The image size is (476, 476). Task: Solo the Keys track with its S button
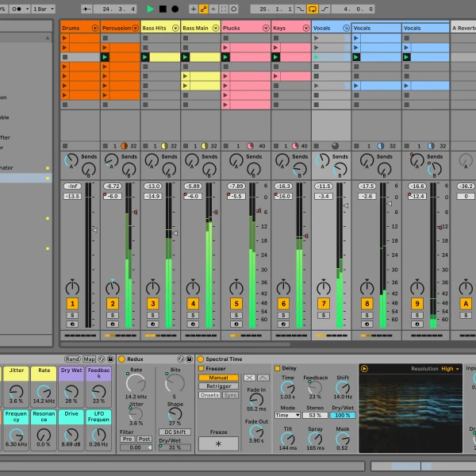tap(282, 315)
